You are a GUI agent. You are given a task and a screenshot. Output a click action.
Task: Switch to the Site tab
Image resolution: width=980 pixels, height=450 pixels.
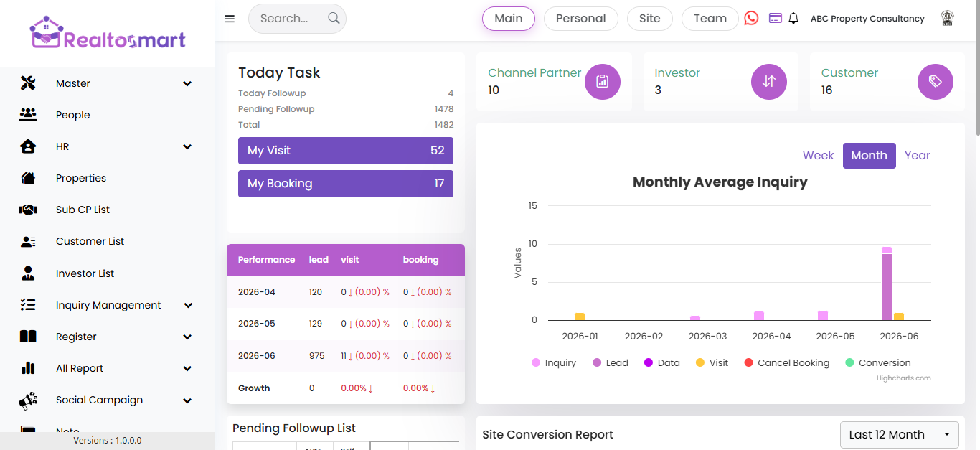(x=650, y=19)
